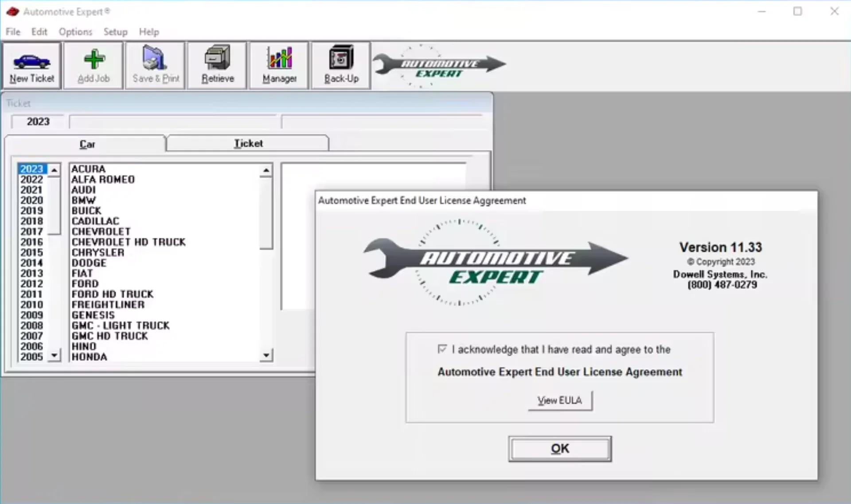Click the Automotive Expert title bar icon
Screen dimensions: 851x504
12,12
